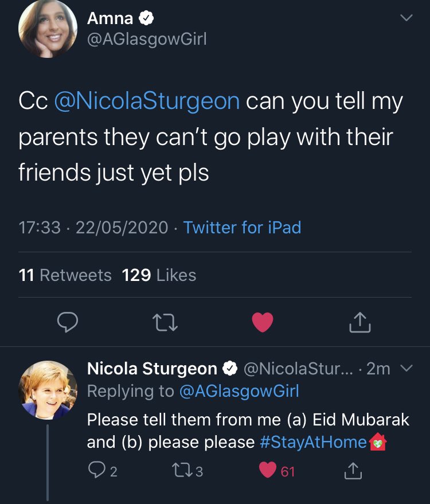View the 129 Likes list
430x504 pixels.
click(159, 275)
